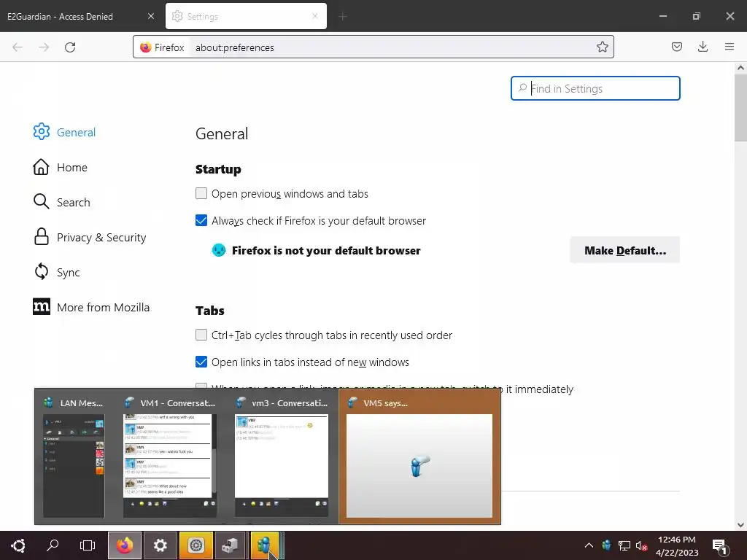Select the LAN Messenger window thumbnail
This screenshot has height=560, width=747.
[74, 456]
